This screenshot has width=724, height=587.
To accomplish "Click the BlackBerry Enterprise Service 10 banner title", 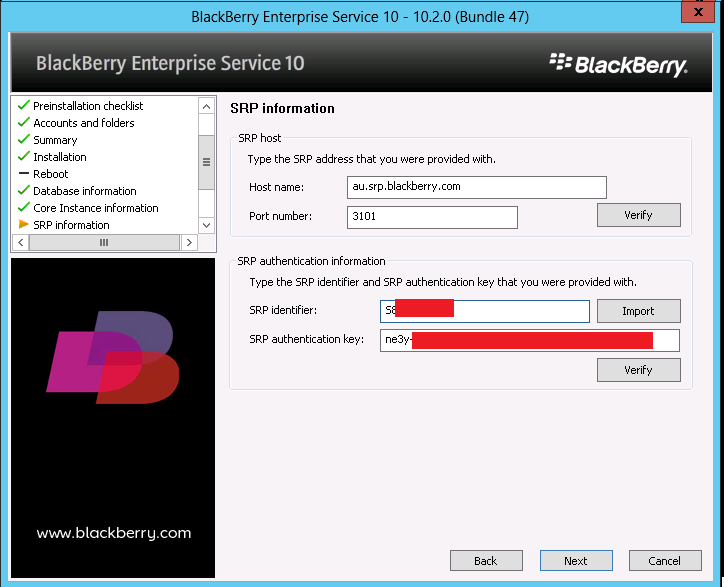I will [170, 63].
